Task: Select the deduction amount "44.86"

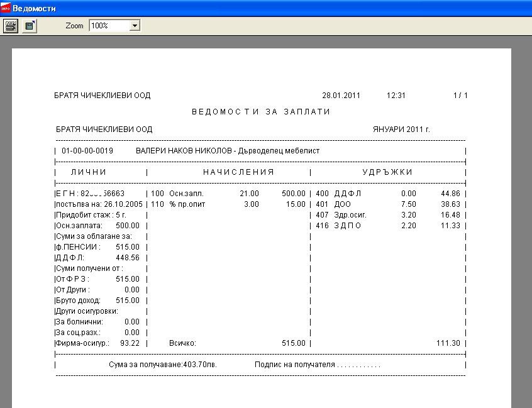Action: tap(451, 194)
